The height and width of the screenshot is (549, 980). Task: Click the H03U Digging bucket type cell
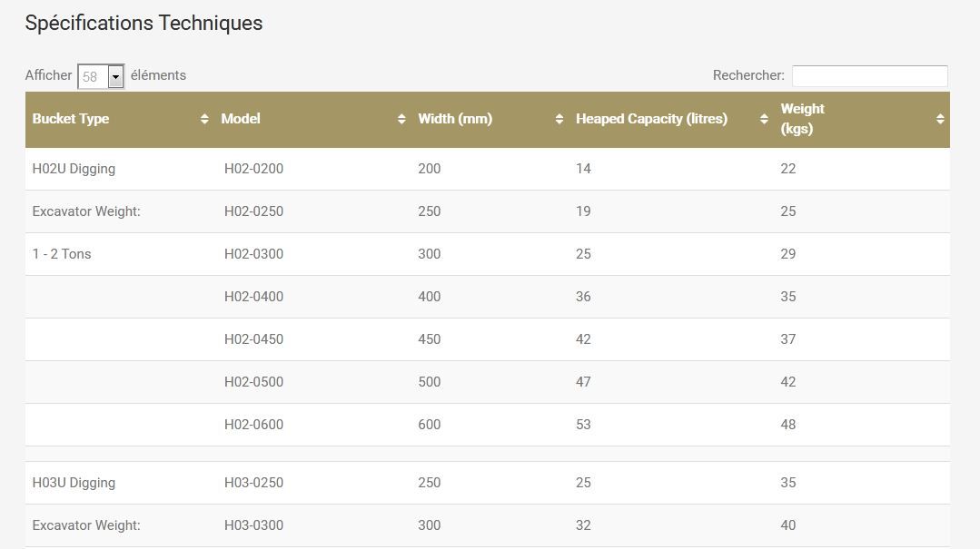click(74, 483)
